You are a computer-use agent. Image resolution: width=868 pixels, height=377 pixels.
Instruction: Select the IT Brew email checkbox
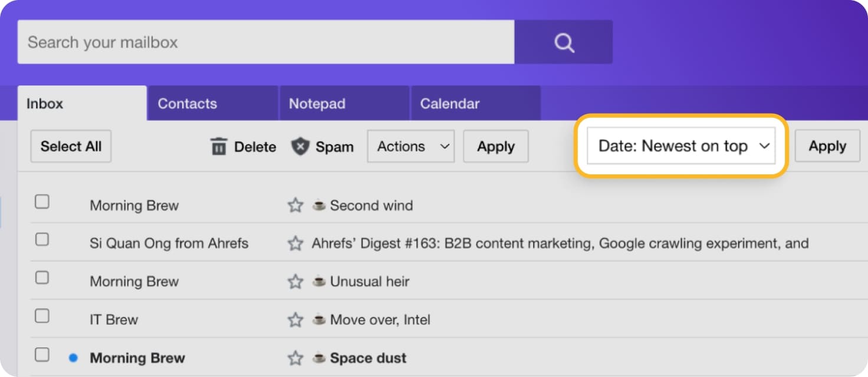(42, 316)
